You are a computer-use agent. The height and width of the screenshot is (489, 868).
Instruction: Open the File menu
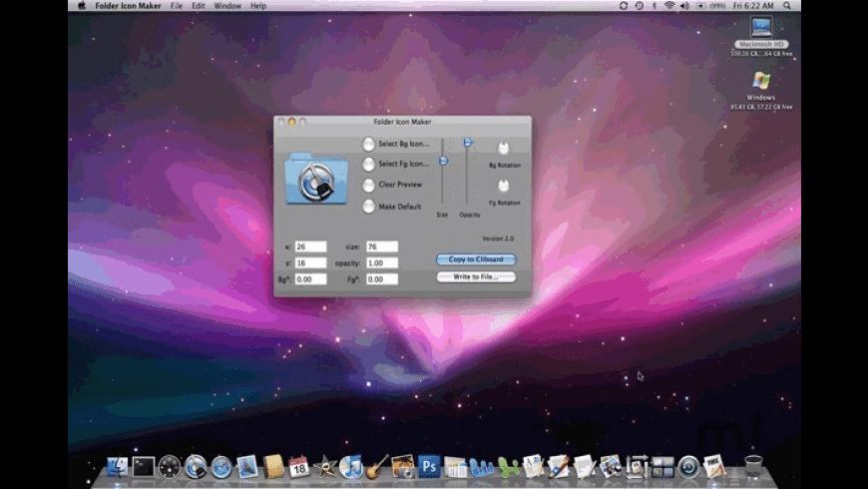click(177, 6)
